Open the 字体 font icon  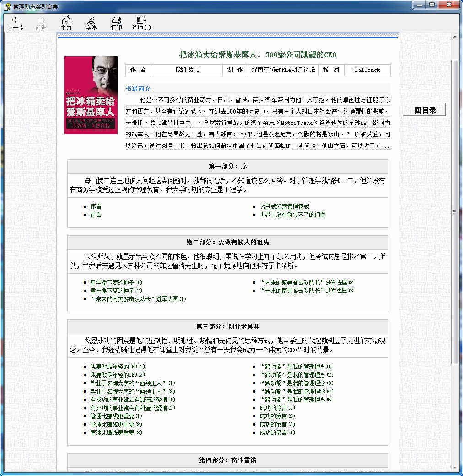click(91, 23)
